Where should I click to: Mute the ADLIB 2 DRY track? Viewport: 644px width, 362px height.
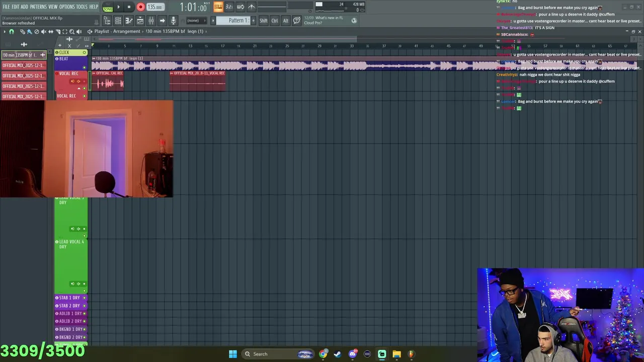[85, 321]
